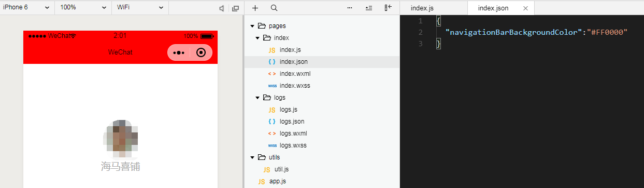644x188 pixels.
Task: Click the JS icon beside index.js
Action: tap(272, 50)
